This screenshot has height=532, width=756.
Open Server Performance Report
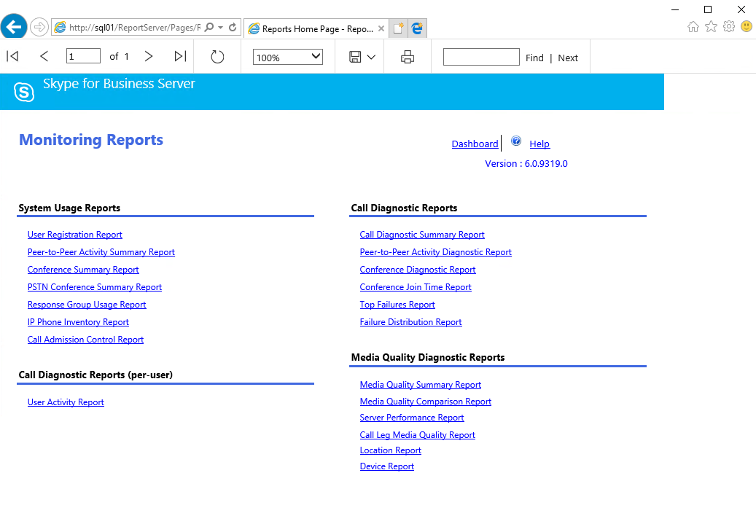[x=412, y=418]
